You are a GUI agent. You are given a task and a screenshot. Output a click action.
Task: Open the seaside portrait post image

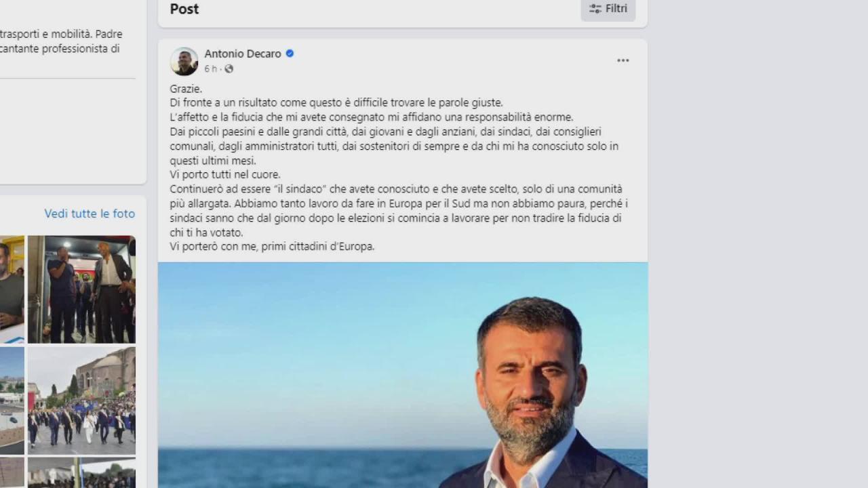[x=403, y=375]
